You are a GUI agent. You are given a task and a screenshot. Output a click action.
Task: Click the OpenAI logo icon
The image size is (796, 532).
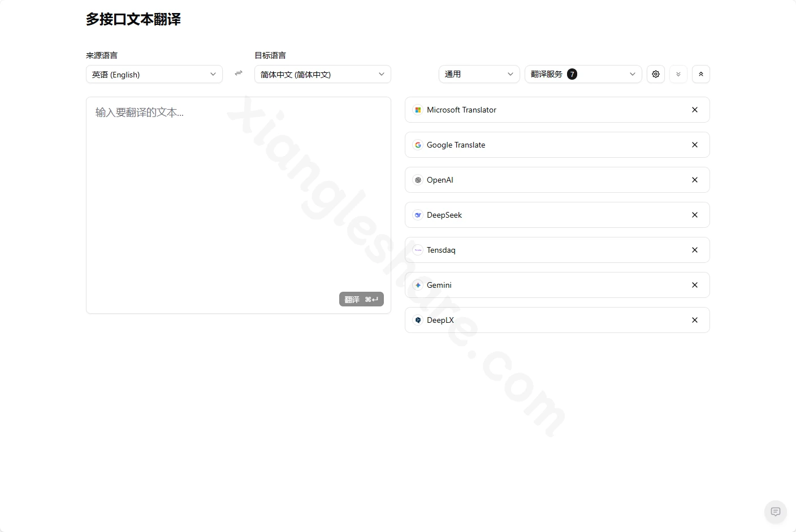(x=418, y=180)
